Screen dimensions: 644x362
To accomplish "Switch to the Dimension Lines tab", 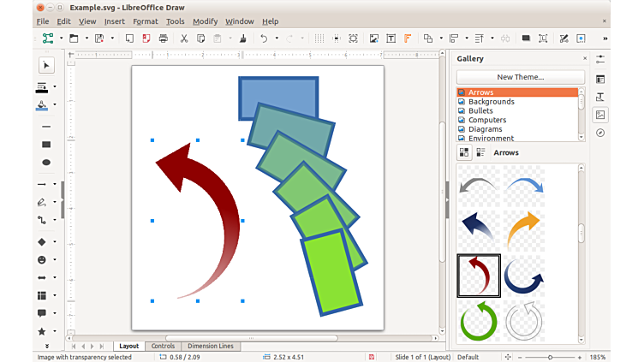I will [210, 347].
